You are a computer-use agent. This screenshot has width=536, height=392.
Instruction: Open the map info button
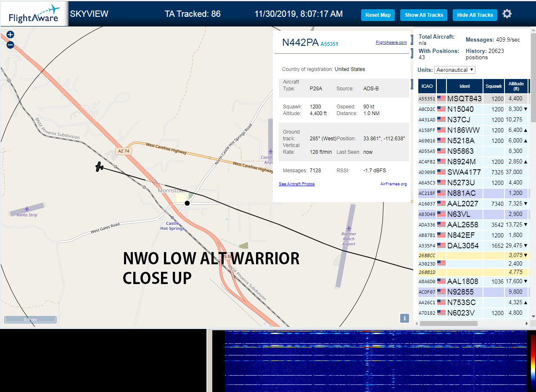point(404,318)
